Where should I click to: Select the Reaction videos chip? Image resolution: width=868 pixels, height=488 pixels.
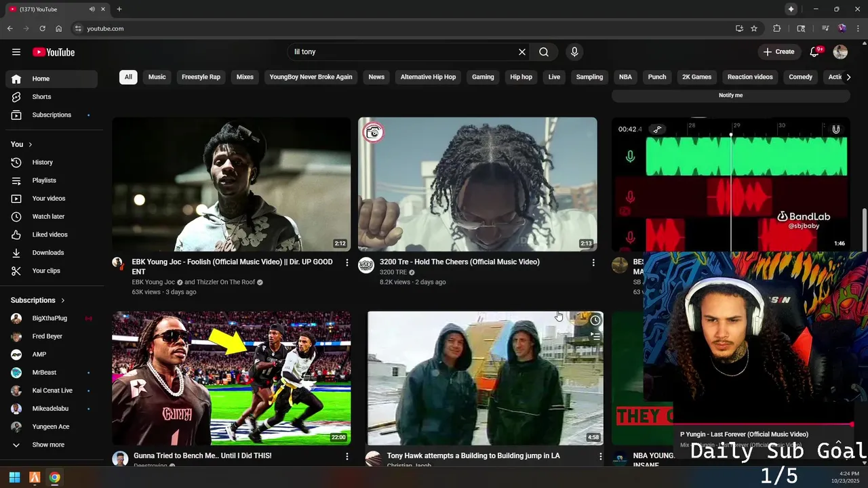click(x=750, y=77)
